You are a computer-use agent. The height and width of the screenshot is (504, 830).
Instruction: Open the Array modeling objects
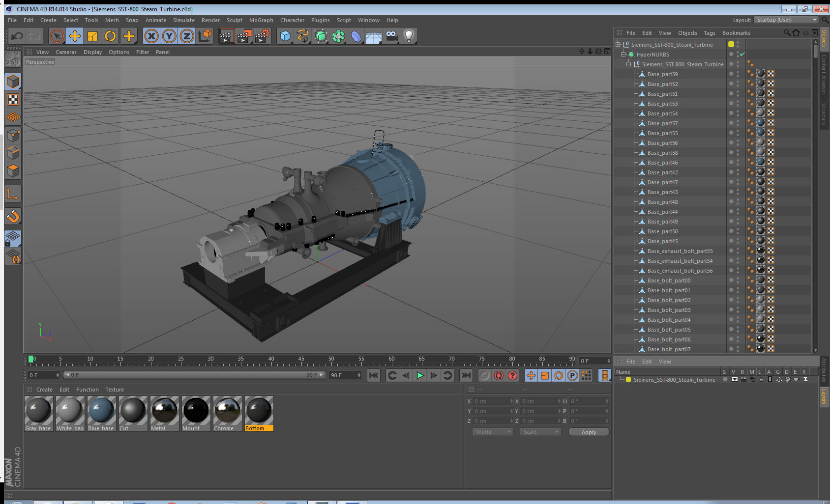pos(338,36)
